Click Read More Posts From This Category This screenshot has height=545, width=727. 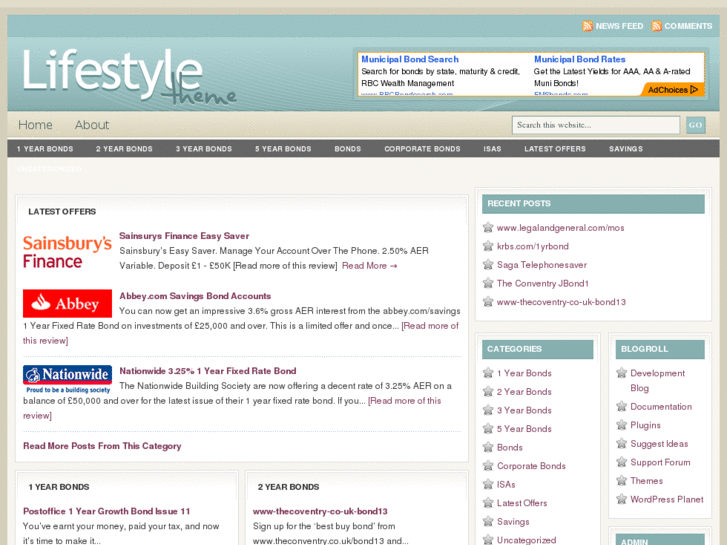click(102, 446)
